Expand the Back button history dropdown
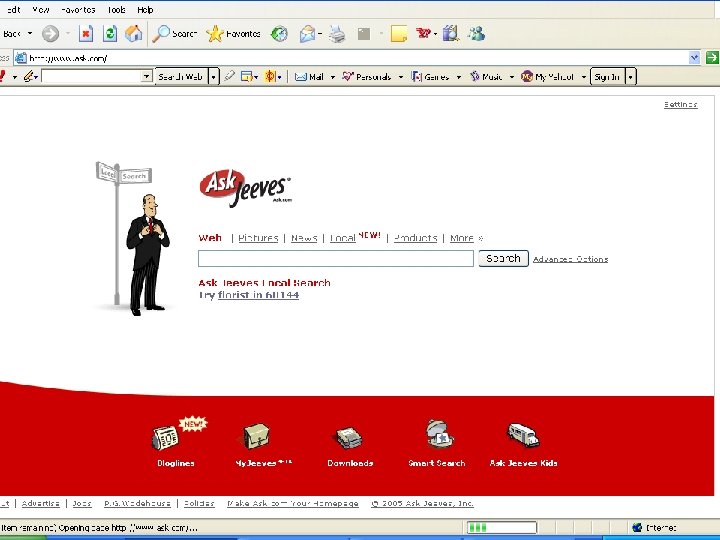 tap(30, 34)
